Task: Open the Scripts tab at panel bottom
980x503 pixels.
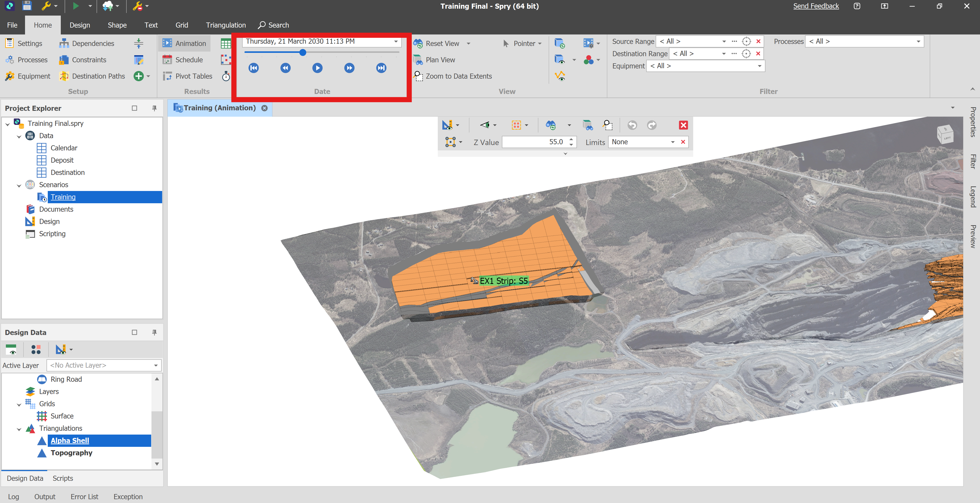Action: (x=62, y=478)
